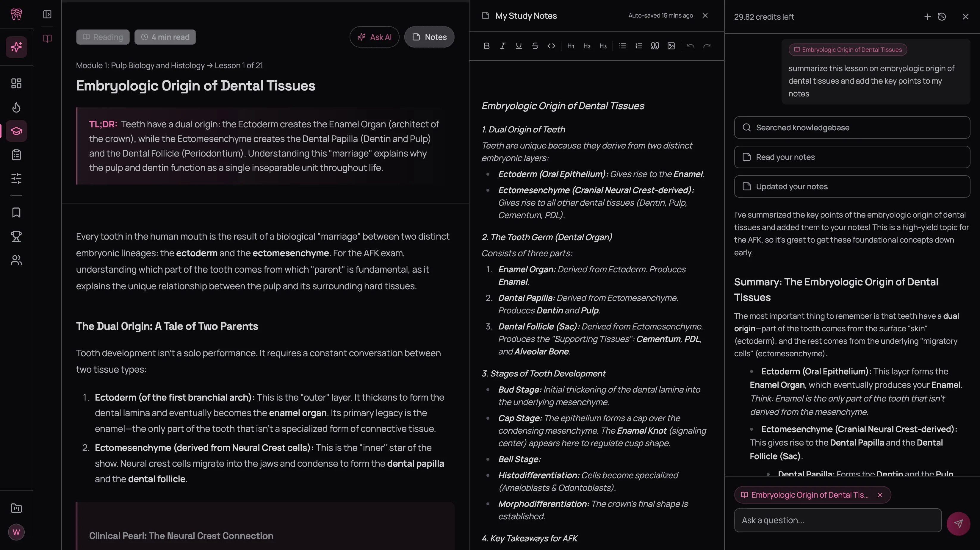Select the trophy achievements icon in sidebar
Screen dimensions: 980x550
pos(16,236)
